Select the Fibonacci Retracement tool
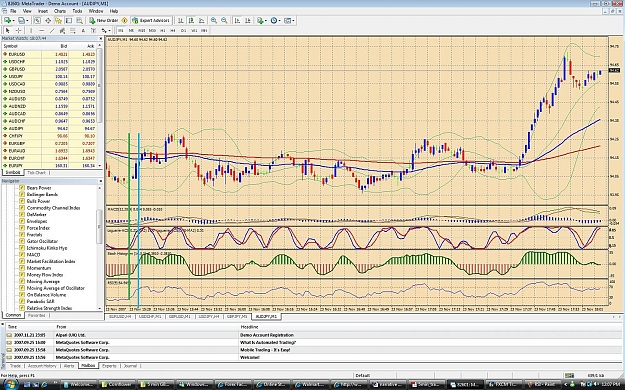This screenshot has height=390, width=625. coord(73,30)
